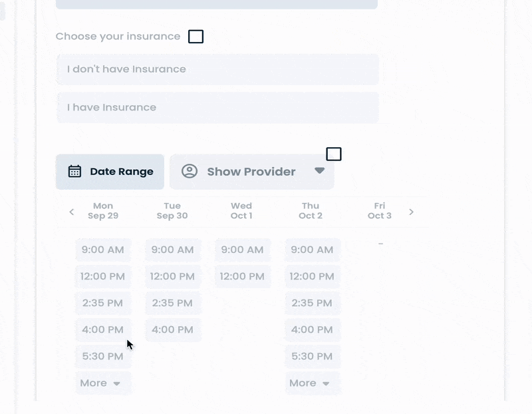Open the Date Range picker
The height and width of the screenshot is (414, 532).
click(x=110, y=172)
